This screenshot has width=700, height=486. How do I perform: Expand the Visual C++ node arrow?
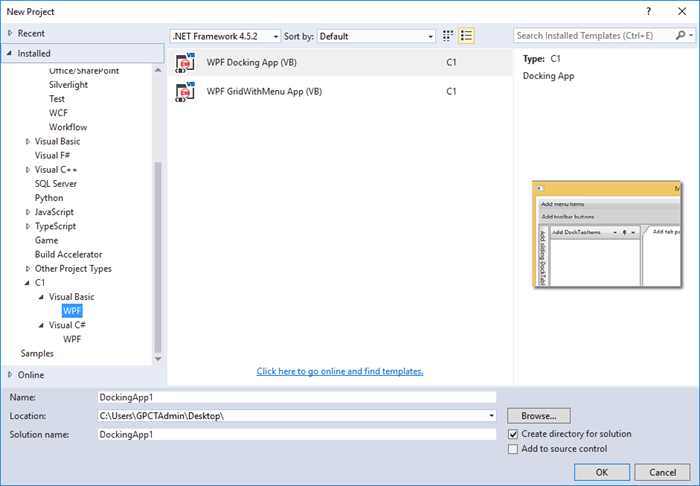point(28,170)
